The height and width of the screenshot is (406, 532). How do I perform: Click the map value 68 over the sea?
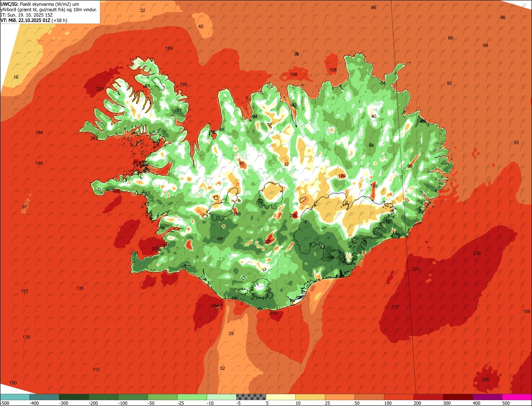coord(485,45)
